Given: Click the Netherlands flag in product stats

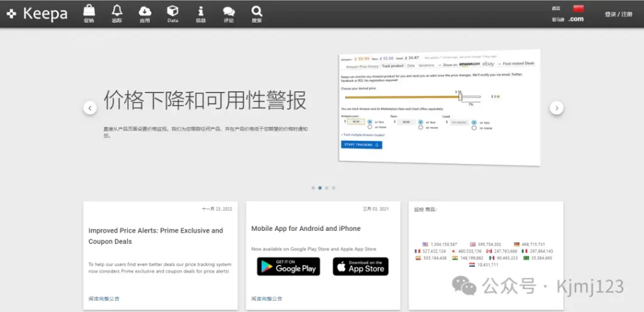Looking at the screenshot, I should (472, 265).
